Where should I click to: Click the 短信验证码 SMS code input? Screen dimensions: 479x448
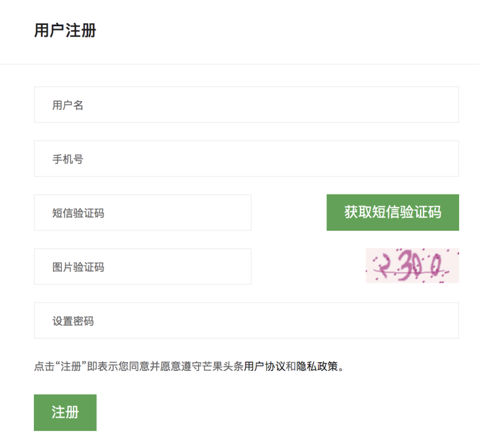tap(143, 213)
